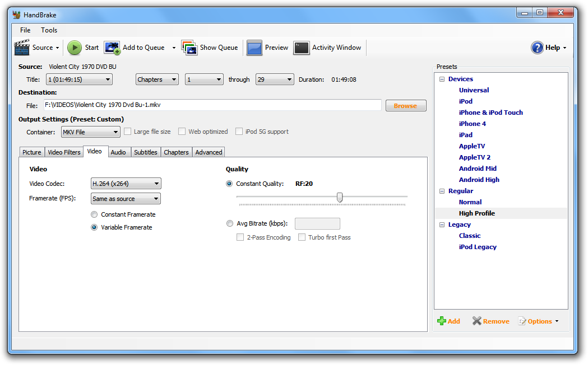The image size is (588, 365).
Task: Collapse the Devices preset group
Action: coord(442,79)
